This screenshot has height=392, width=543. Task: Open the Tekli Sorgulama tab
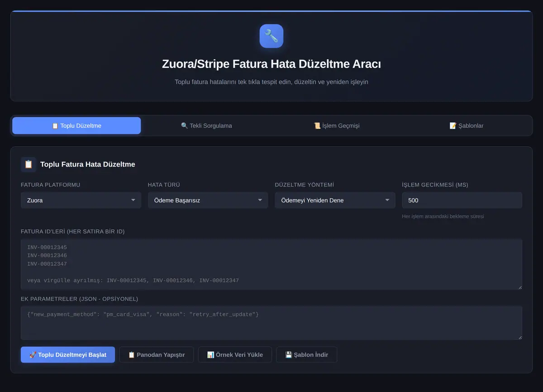(206, 125)
